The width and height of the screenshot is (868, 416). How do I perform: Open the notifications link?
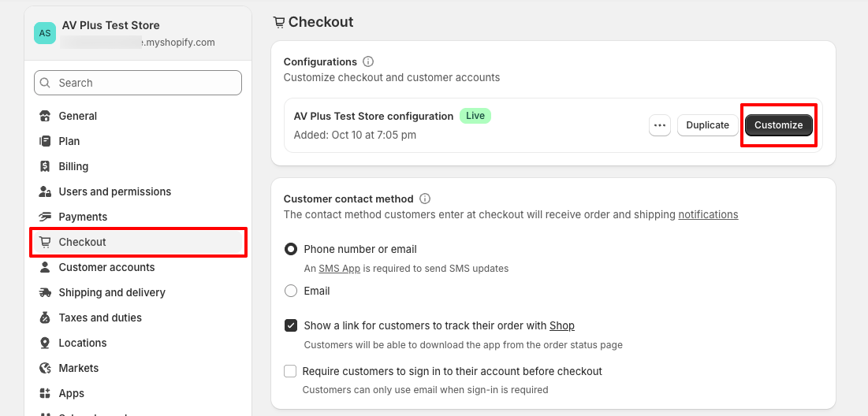708,214
